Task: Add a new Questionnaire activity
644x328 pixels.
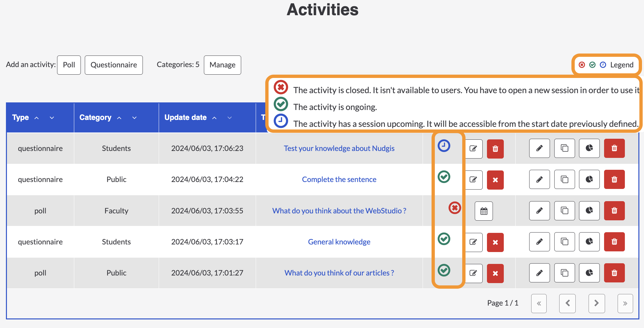Action: tap(114, 65)
